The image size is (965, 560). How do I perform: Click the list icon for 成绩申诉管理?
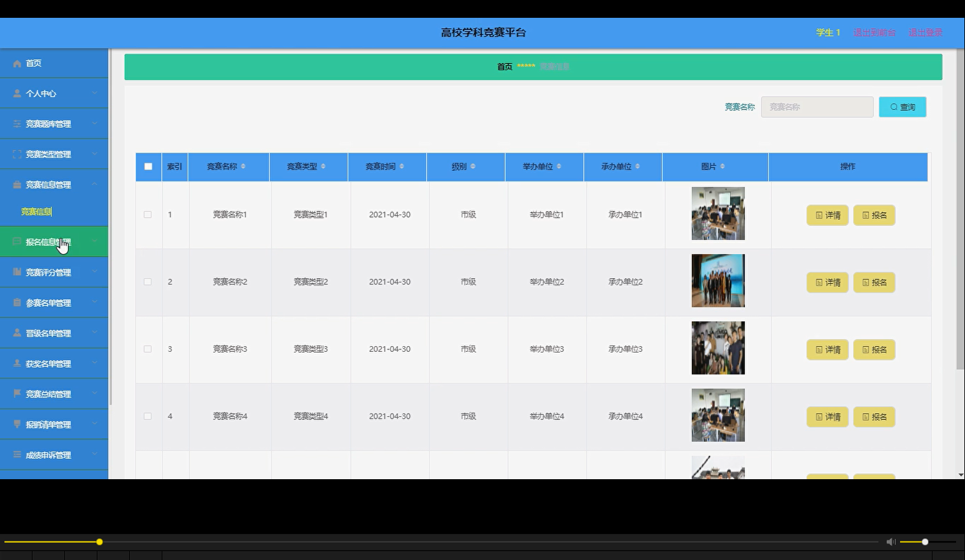(x=17, y=455)
